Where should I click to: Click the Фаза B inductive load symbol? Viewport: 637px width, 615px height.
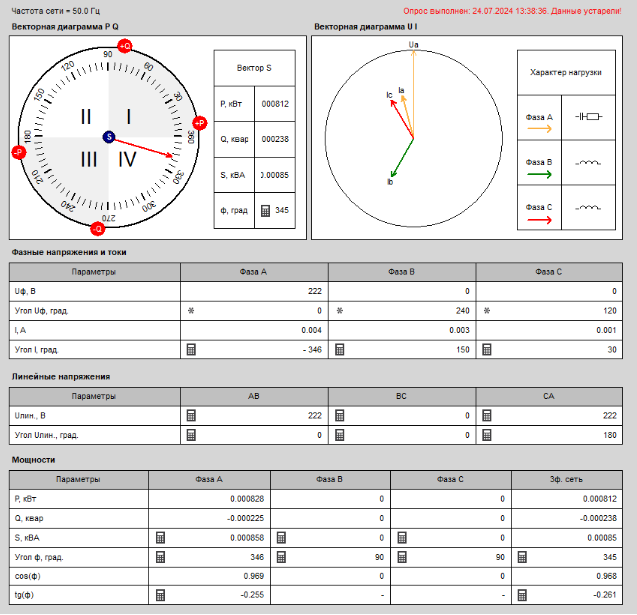click(588, 162)
